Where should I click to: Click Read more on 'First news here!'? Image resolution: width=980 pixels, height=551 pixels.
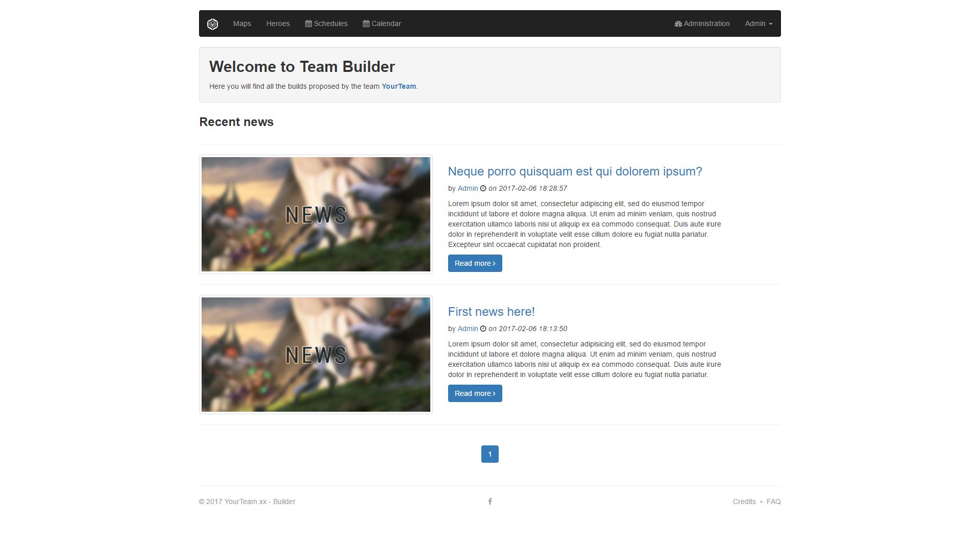click(x=475, y=393)
